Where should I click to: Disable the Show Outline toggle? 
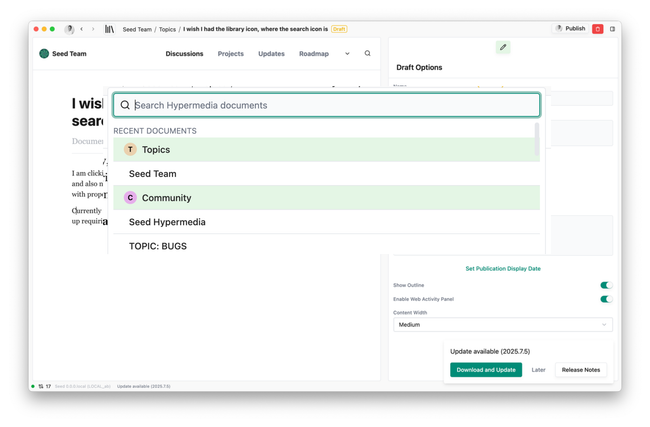point(605,285)
